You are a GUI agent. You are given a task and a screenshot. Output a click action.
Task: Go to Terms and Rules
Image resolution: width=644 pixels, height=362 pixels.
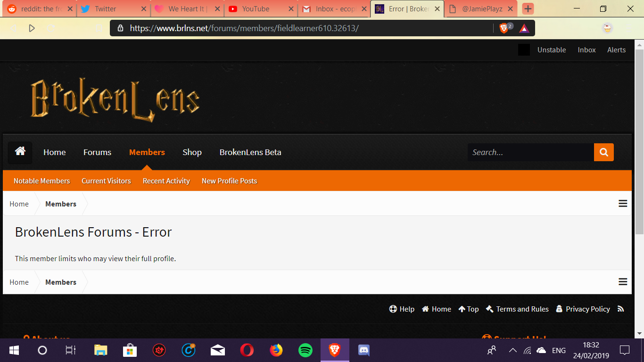coord(518,309)
